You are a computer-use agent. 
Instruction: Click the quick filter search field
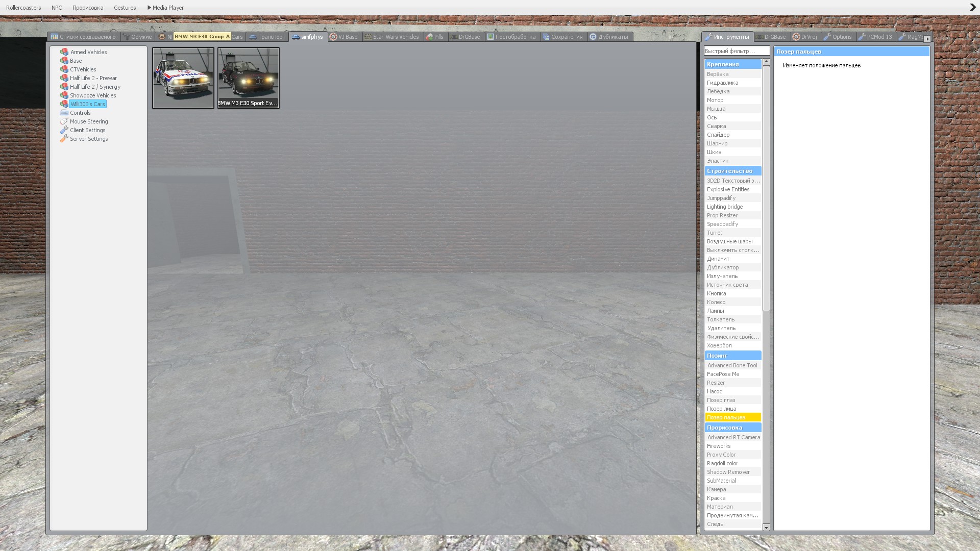736,51
